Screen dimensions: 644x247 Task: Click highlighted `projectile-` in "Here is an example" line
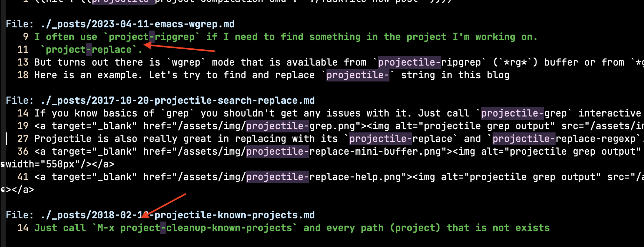click(358, 75)
